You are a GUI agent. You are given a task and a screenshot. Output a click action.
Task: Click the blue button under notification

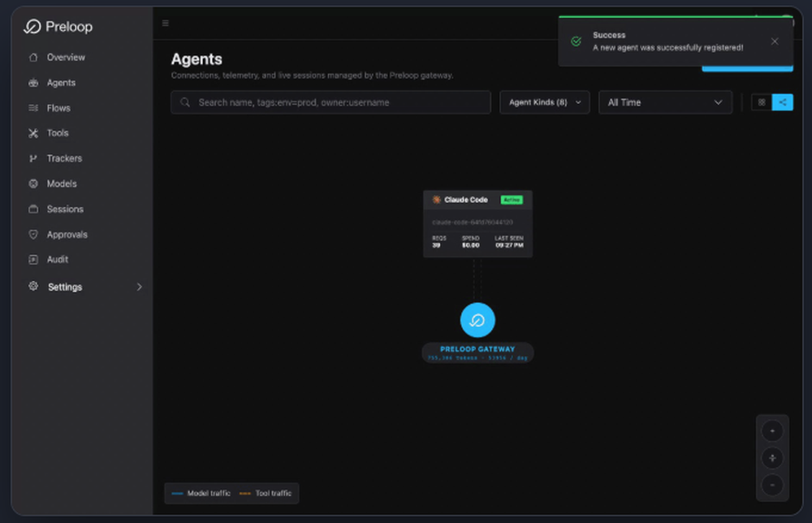[x=747, y=68]
